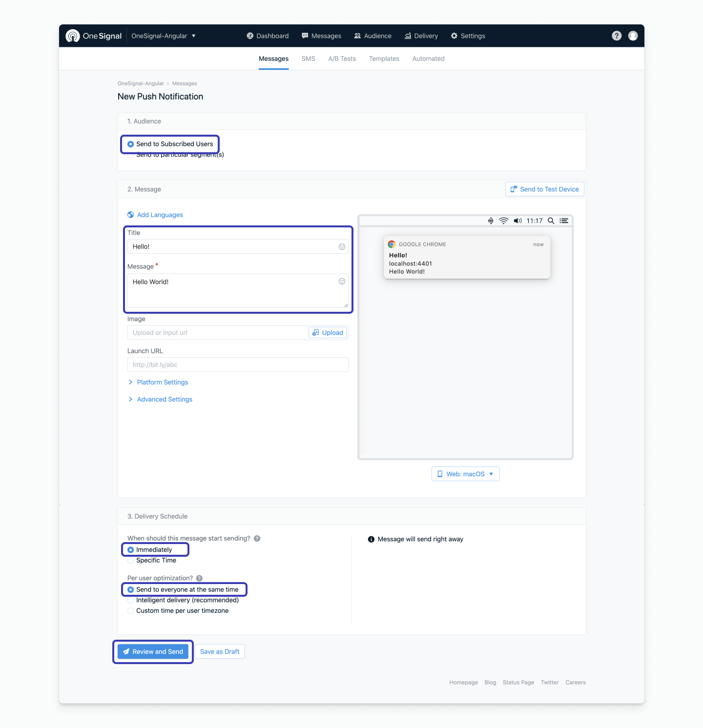Click the OneSignal logo
This screenshot has height=728, width=703.
[x=94, y=36]
